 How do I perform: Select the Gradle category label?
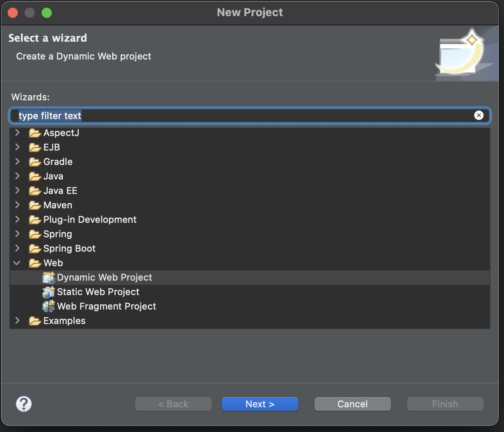tap(58, 162)
